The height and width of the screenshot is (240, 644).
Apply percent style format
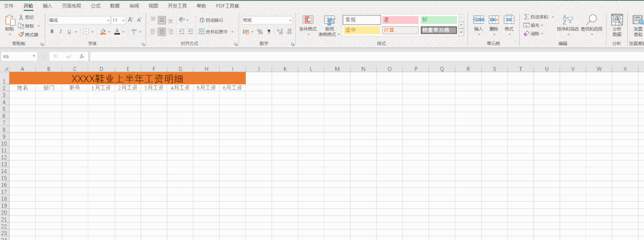pyautogui.click(x=260, y=32)
